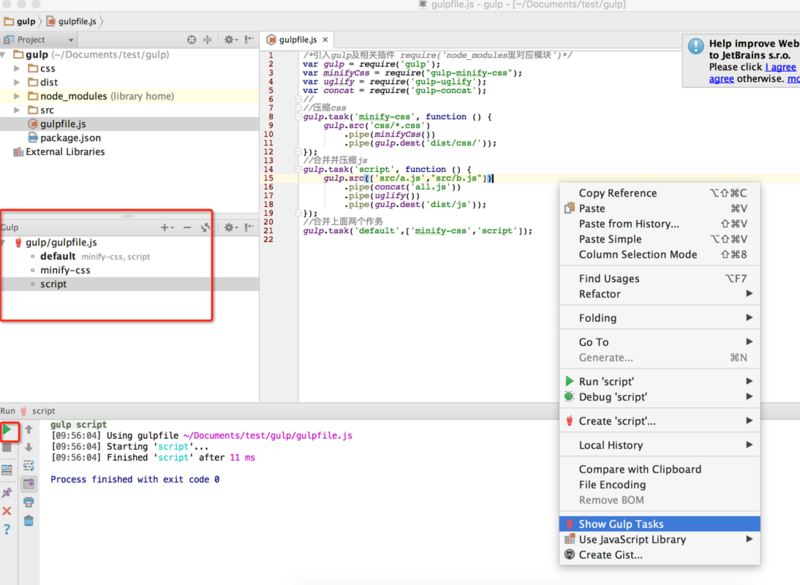Screen dimensions: 800x585
Task: Click the restore layout icon in Run panel
Action: [x=7, y=470]
